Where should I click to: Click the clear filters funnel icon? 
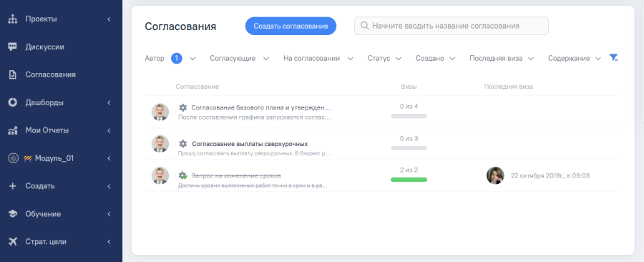pyautogui.click(x=614, y=58)
